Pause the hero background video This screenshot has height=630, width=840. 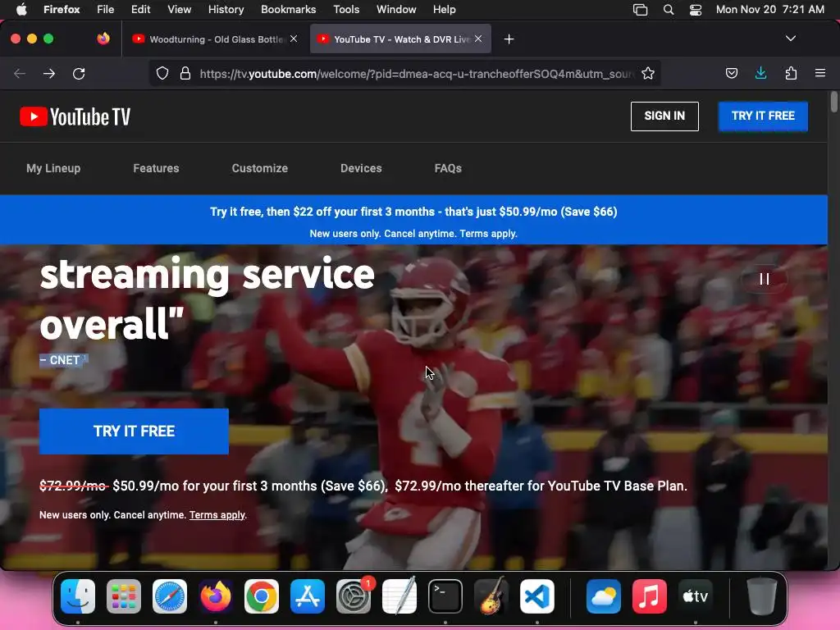pyautogui.click(x=765, y=279)
